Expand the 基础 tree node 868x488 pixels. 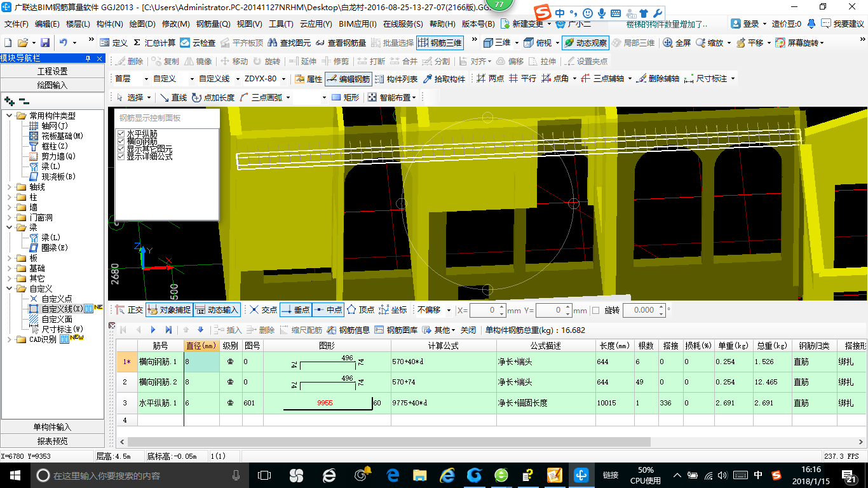click(10, 268)
